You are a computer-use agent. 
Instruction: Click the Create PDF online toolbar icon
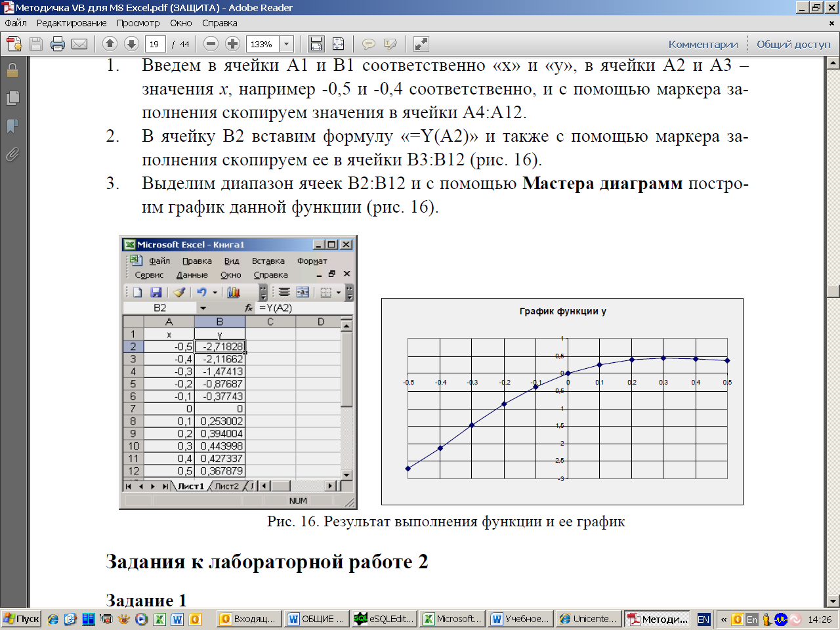14,44
